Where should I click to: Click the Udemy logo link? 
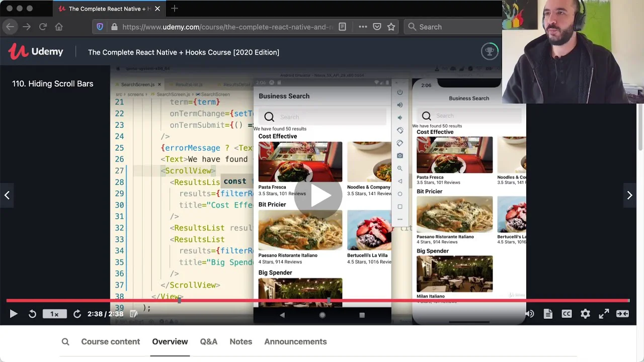coord(36,52)
